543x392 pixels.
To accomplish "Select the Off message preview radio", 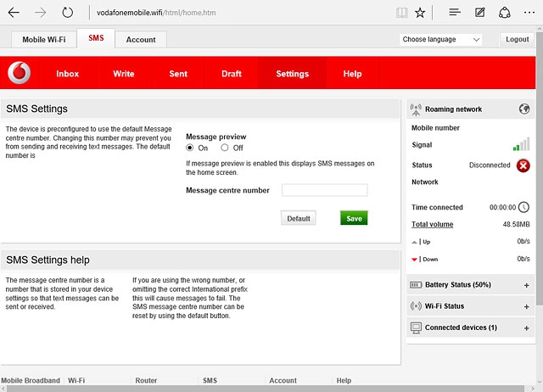I will coord(227,148).
